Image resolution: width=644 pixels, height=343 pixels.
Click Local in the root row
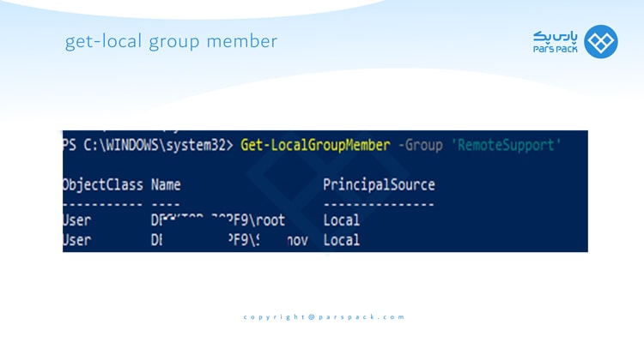[341, 220]
